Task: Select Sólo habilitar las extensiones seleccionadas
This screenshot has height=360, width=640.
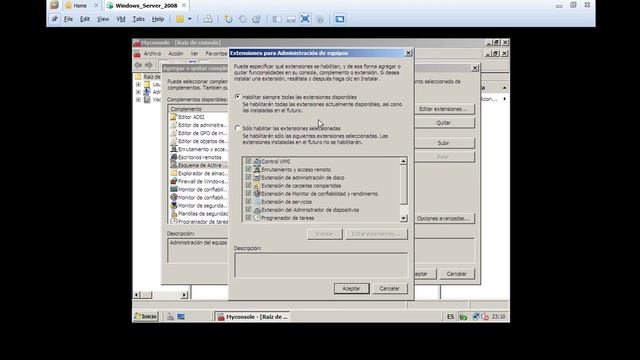Action: click(238, 128)
